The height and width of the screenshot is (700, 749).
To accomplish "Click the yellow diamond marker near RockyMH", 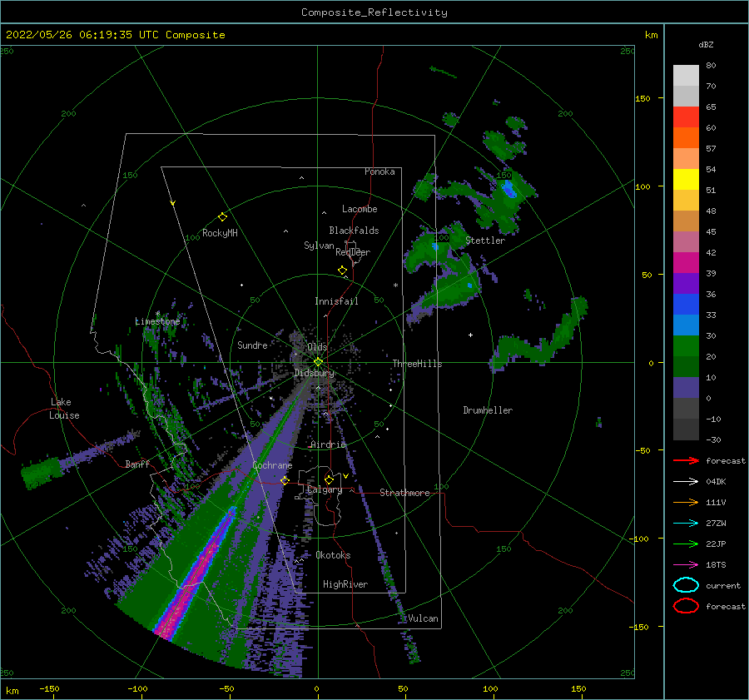I will (222, 217).
